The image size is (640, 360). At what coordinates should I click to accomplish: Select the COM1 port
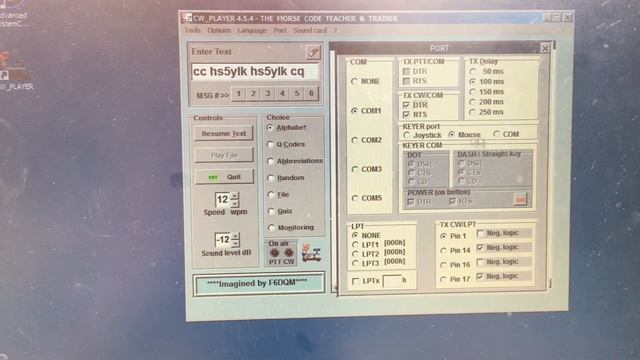point(366,111)
